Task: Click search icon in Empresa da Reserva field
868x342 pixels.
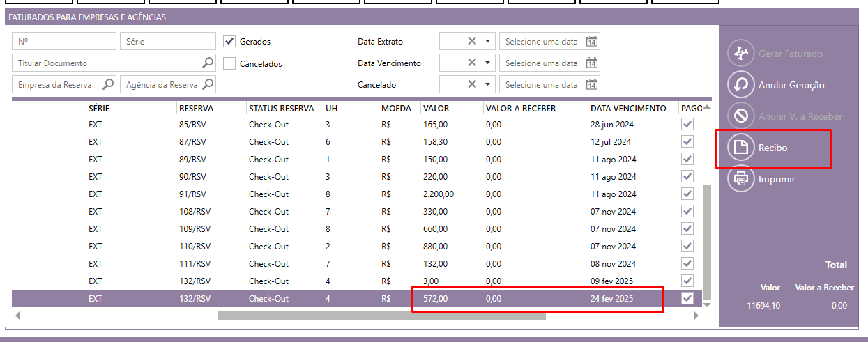Action: [x=108, y=85]
